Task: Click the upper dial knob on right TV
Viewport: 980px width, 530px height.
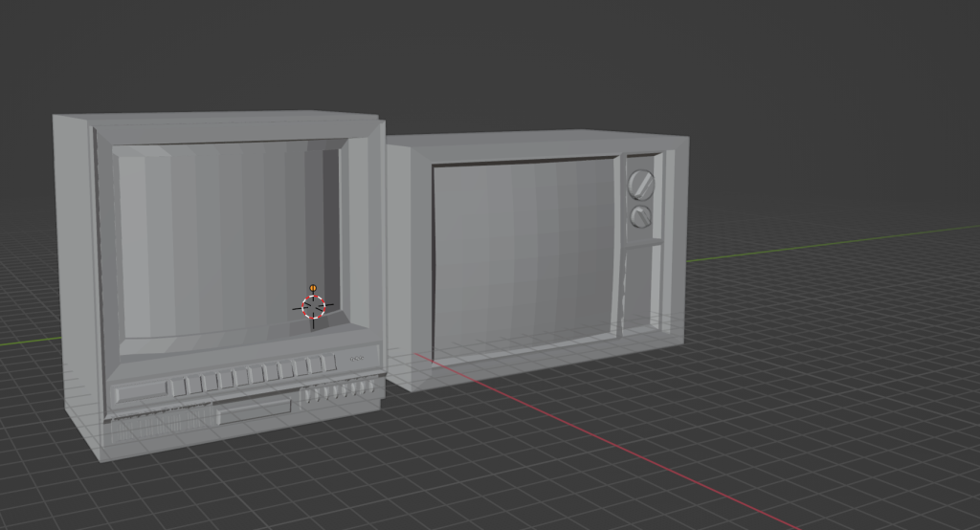Action: (640, 184)
